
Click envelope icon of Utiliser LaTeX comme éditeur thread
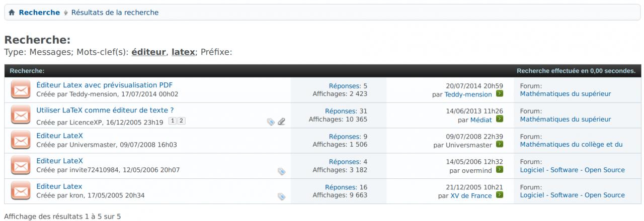pyautogui.click(x=21, y=115)
